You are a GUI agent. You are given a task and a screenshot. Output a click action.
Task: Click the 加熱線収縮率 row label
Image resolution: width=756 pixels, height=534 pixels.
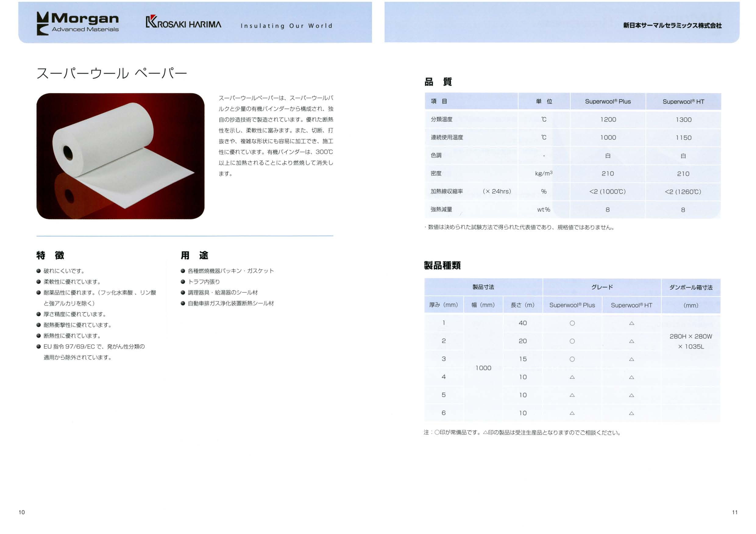coord(447,192)
